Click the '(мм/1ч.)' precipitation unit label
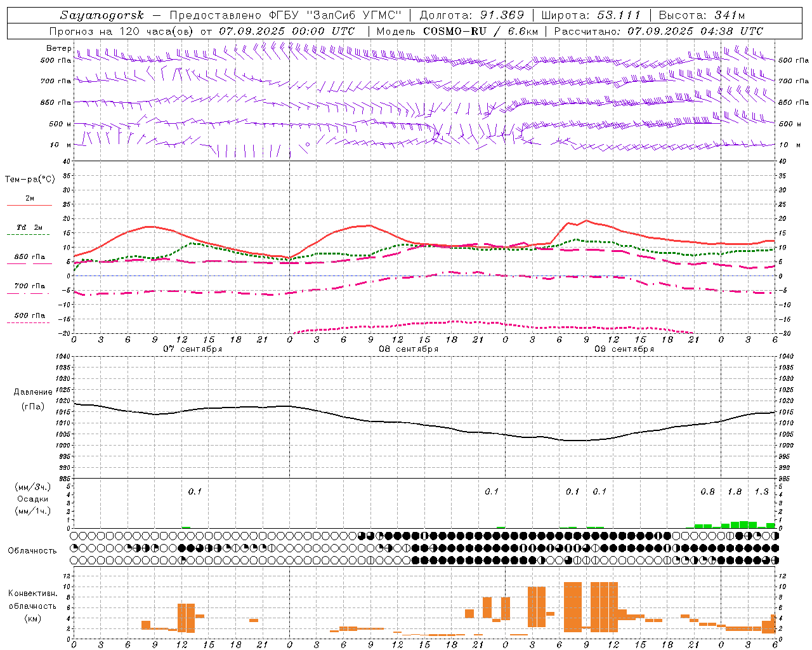Viewport: 812px width, 650px height. click(33, 511)
